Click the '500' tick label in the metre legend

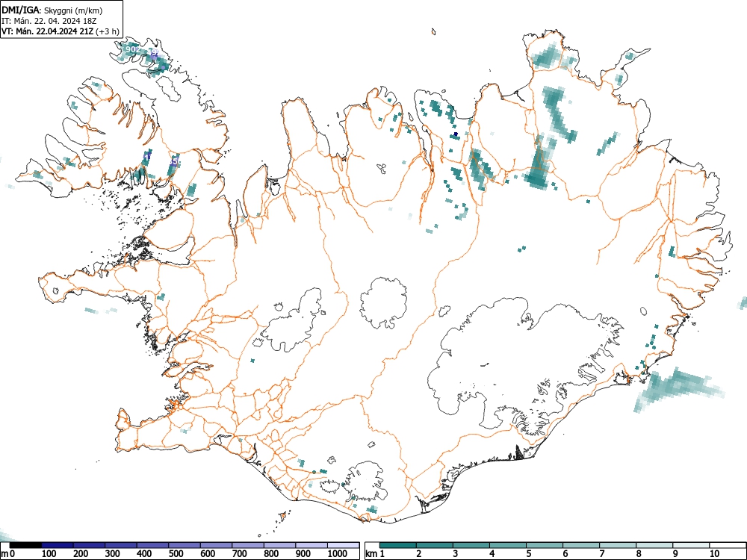(176, 554)
